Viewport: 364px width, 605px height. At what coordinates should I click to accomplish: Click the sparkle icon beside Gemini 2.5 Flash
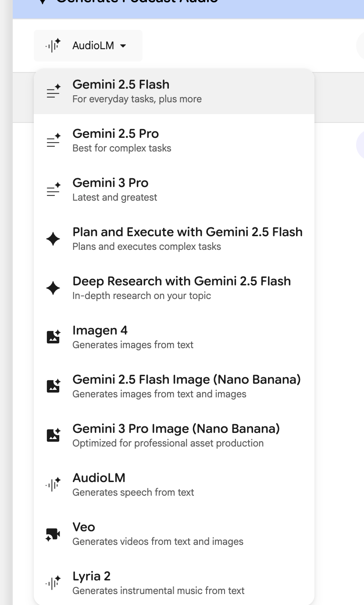[x=54, y=92]
